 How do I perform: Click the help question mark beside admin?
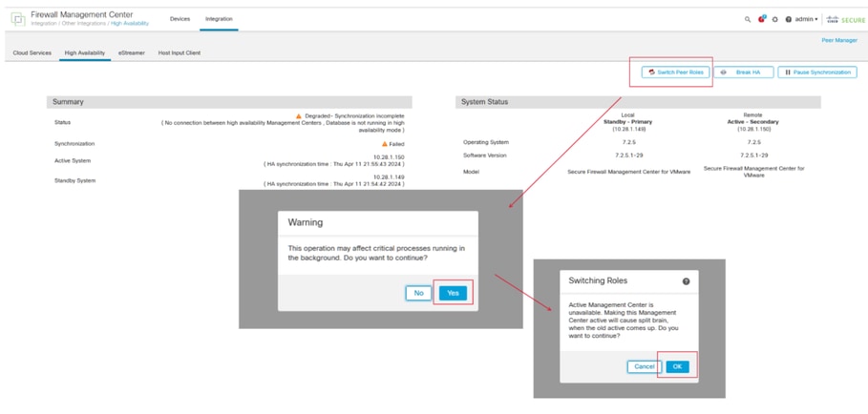coord(788,19)
